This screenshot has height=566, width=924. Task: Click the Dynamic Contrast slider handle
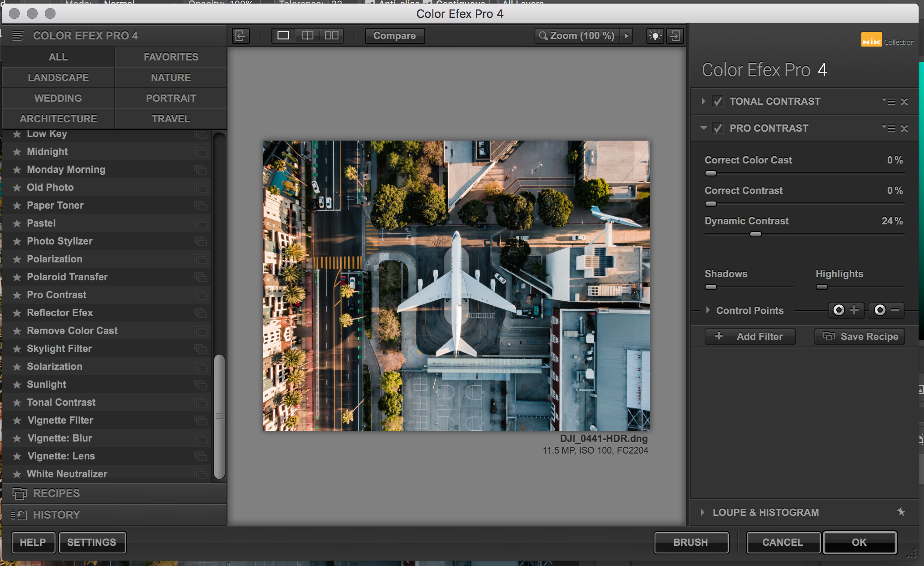click(x=755, y=234)
